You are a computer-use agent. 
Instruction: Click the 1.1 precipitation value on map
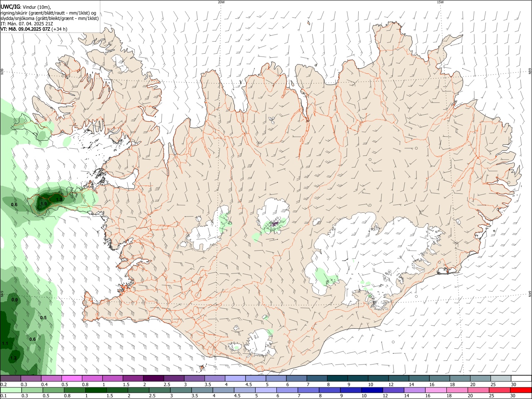[x=5, y=344]
